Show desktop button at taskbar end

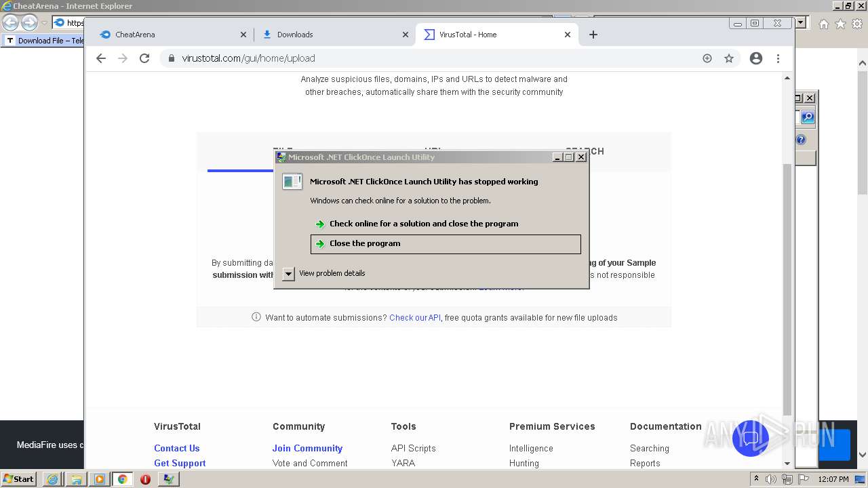point(861,479)
